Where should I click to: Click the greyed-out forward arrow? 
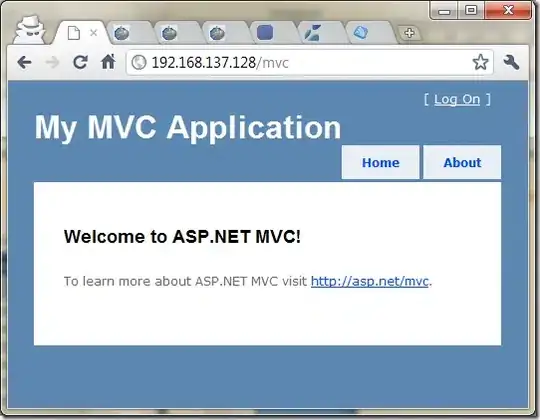coord(52,63)
